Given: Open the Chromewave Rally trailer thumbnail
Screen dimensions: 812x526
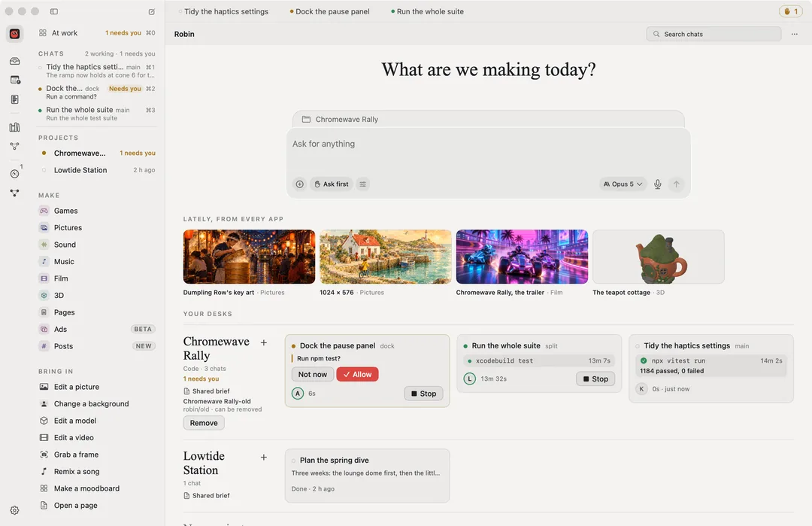Looking at the screenshot, I should click(x=522, y=257).
